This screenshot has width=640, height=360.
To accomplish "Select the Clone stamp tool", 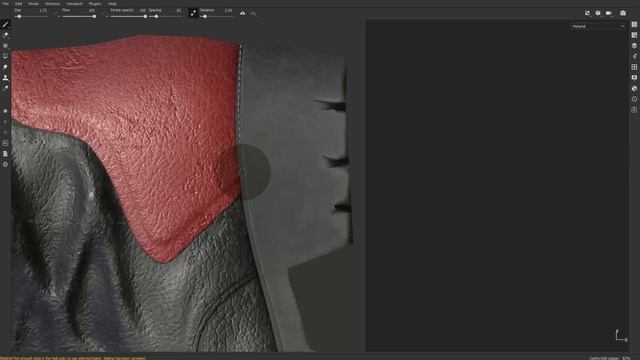I will (5, 78).
